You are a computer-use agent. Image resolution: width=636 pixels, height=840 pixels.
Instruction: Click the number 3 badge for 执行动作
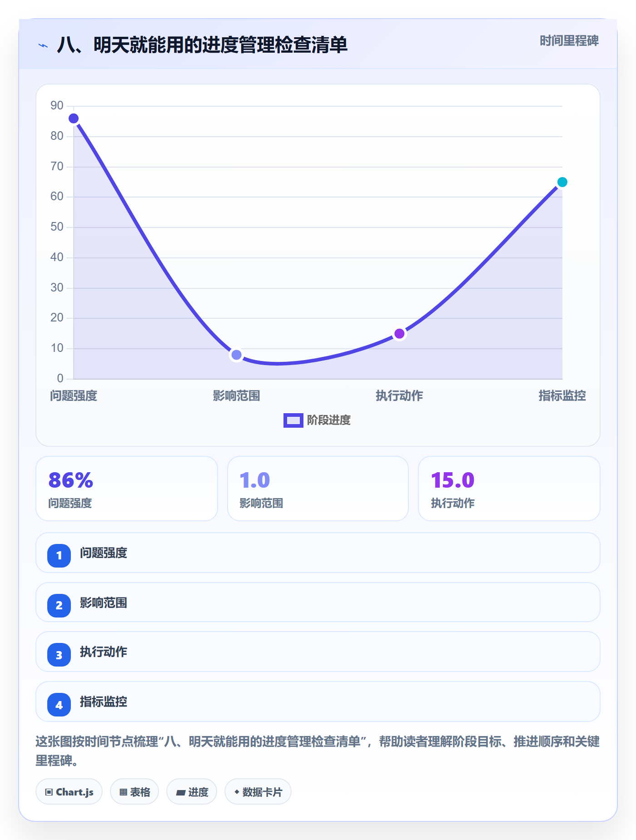pyautogui.click(x=59, y=655)
